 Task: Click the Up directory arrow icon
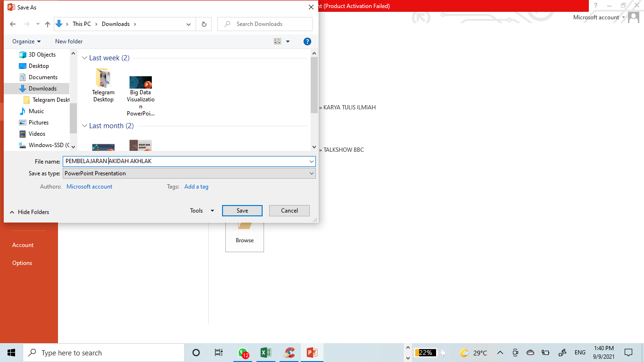[x=47, y=24]
